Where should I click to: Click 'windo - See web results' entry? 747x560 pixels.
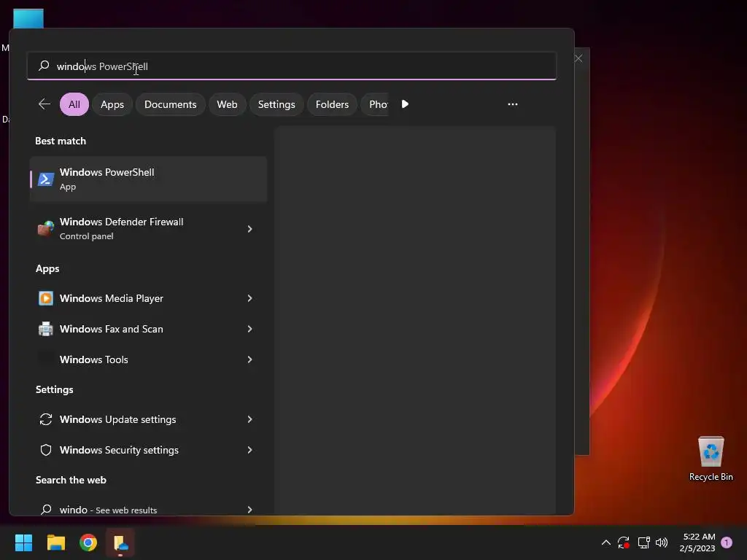click(x=148, y=508)
